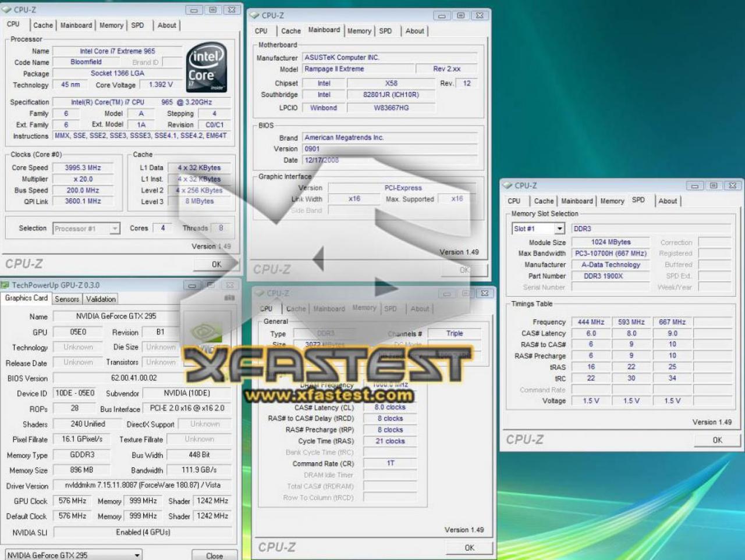Image resolution: width=745 pixels, height=560 pixels.
Task: Click the Cycle Time (tRAS) value 21 clocks
Action: (x=390, y=441)
